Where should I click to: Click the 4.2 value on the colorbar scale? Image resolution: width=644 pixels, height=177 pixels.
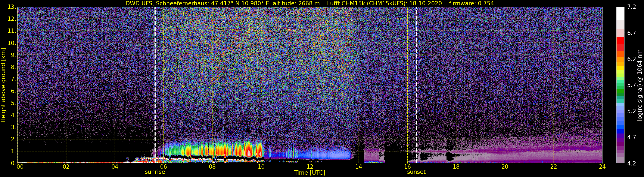click(x=632, y=163)
